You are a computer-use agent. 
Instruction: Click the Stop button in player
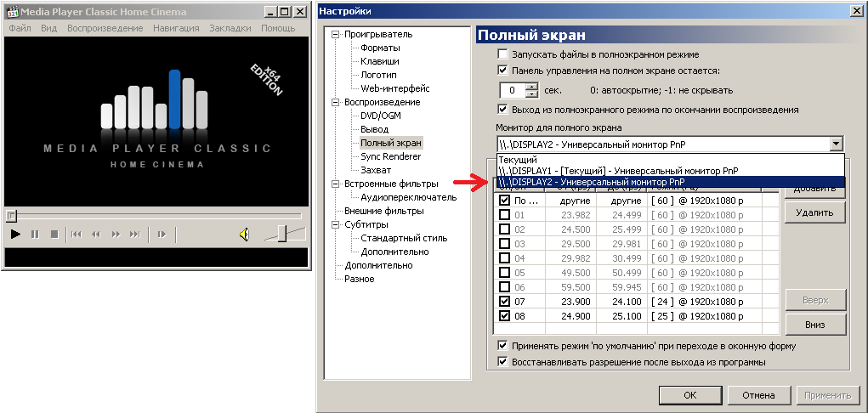click(x=54, y=235)
